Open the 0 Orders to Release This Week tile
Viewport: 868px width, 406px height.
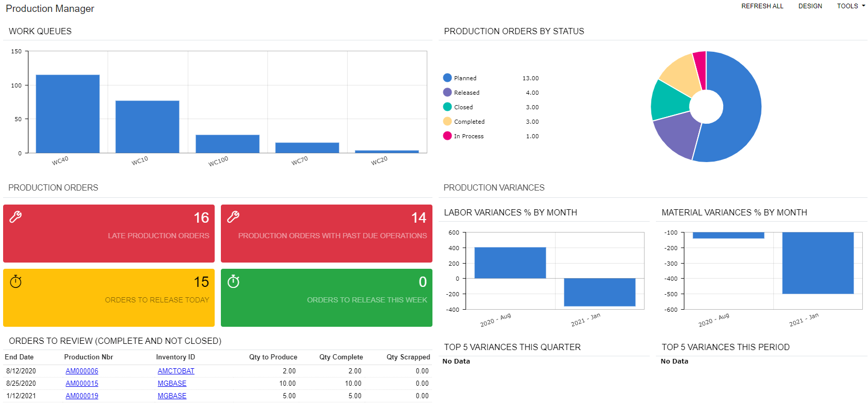[326, 298]
